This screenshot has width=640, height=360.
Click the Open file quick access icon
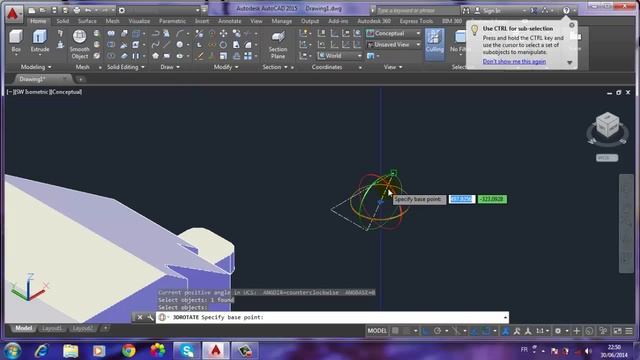(x=42, y=10)
